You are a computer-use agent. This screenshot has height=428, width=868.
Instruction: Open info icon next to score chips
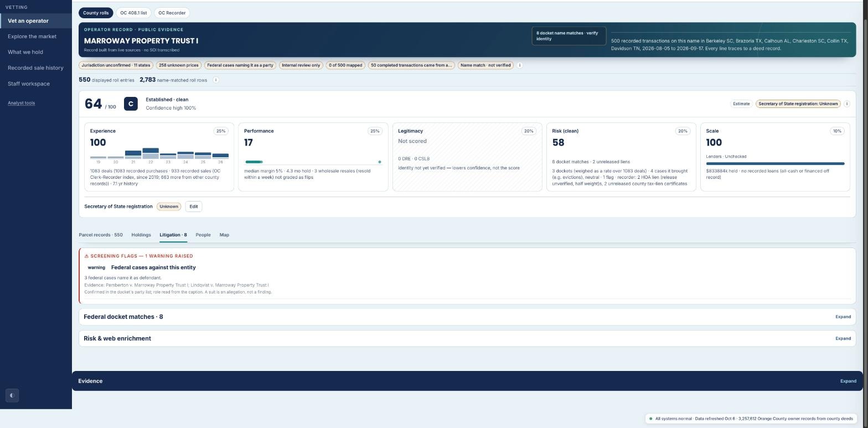coord(519,65)
